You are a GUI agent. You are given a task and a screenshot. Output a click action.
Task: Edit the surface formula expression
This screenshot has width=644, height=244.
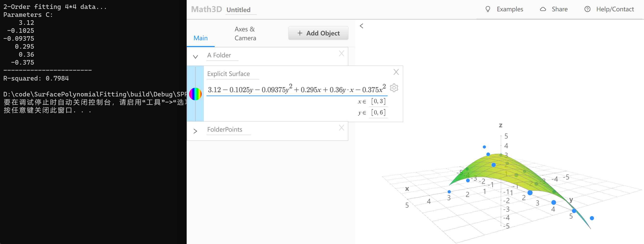297,89
